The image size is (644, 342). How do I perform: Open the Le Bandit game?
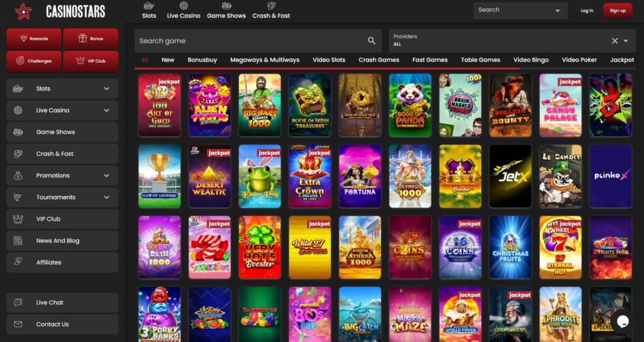coord(560,176)
